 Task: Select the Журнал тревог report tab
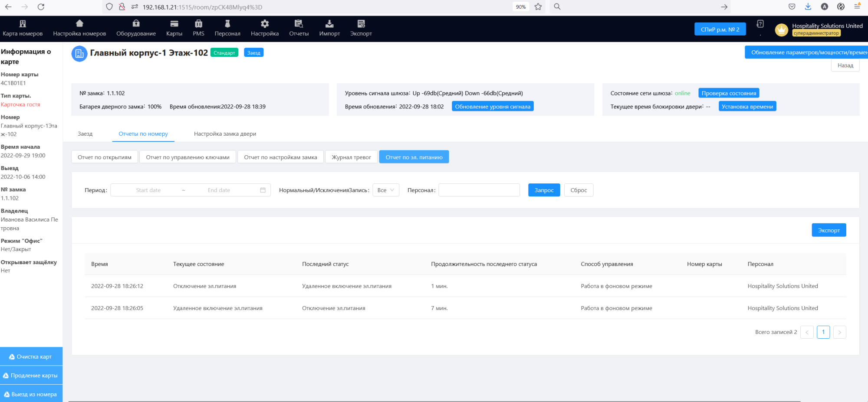[x=351, y=157]
